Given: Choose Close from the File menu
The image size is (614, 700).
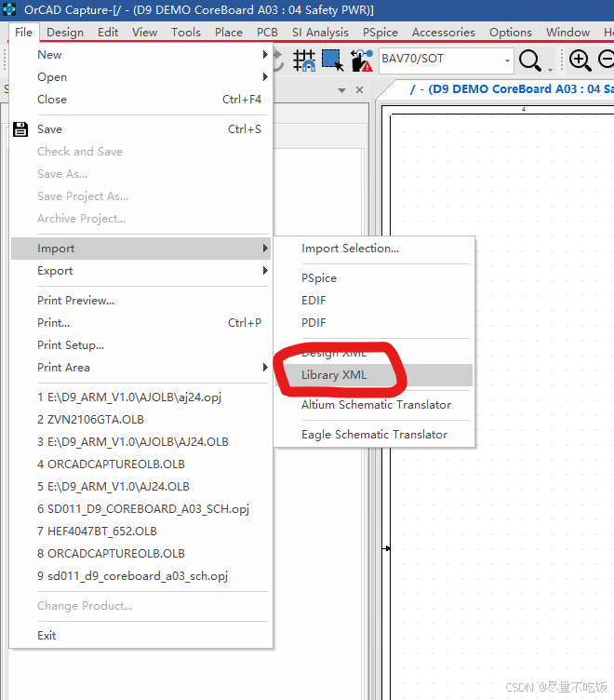Looking at the screenshot, I should click(x=141, y=99).
